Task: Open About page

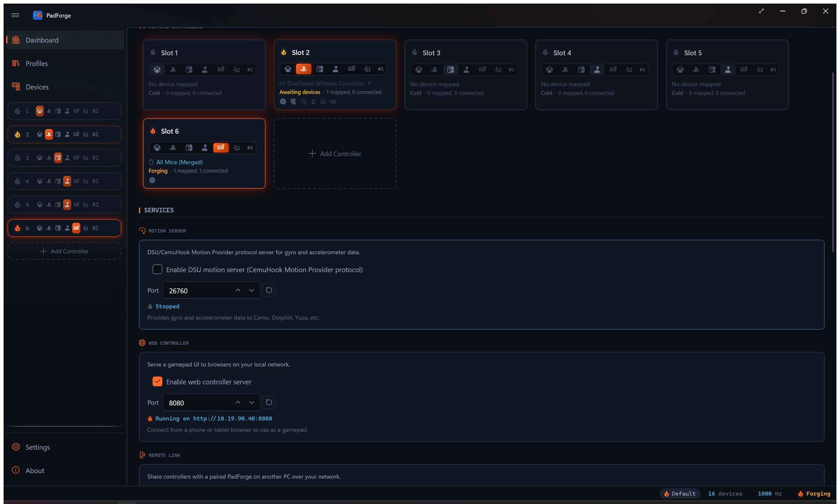Action: (65, 471)
